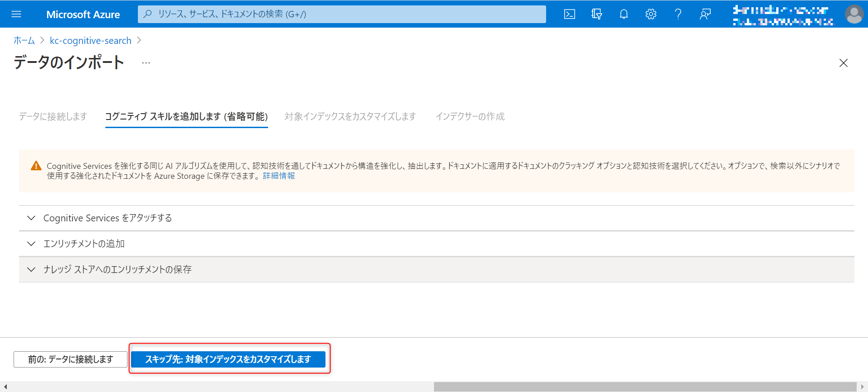Open the 詳細情報 link
The width and height of the screenshot is (868, 392).
279,176
